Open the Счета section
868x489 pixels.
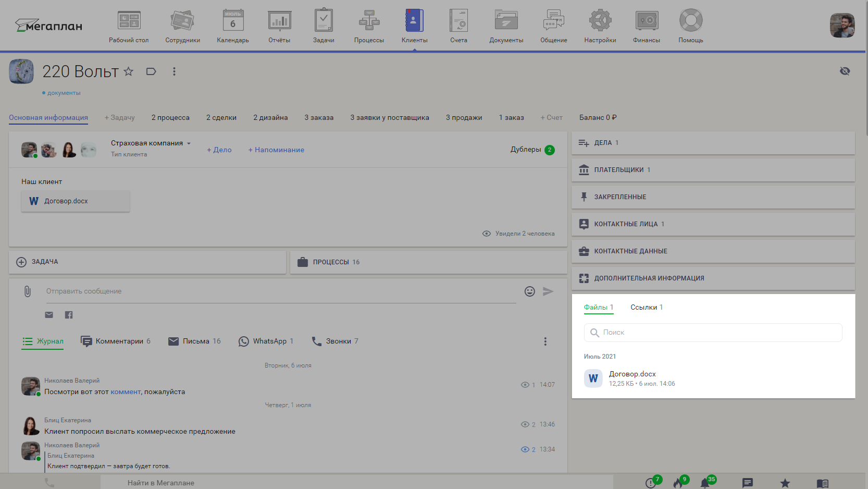[x=458, y=26]
